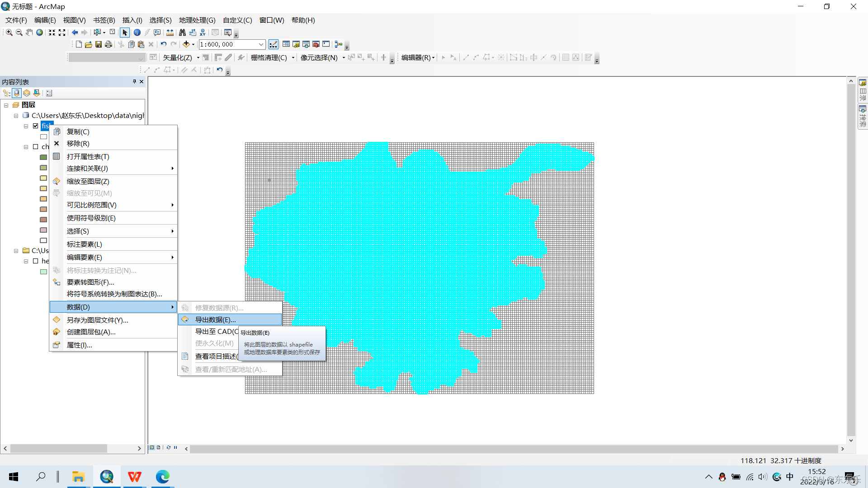Click the dark green legend color swatch
This screenshot has width=868, height=488.
click(x=43, y=157)
